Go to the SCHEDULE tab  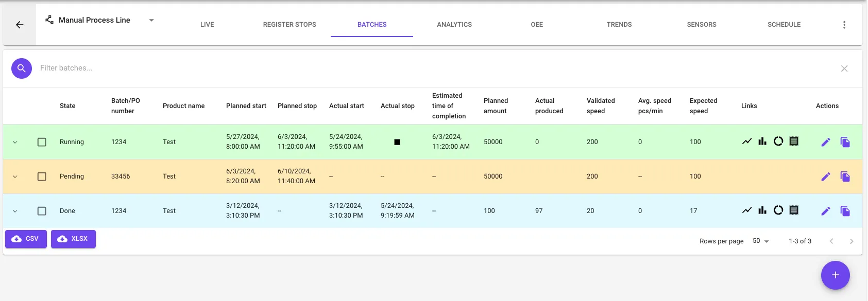(x=784, y=24)
